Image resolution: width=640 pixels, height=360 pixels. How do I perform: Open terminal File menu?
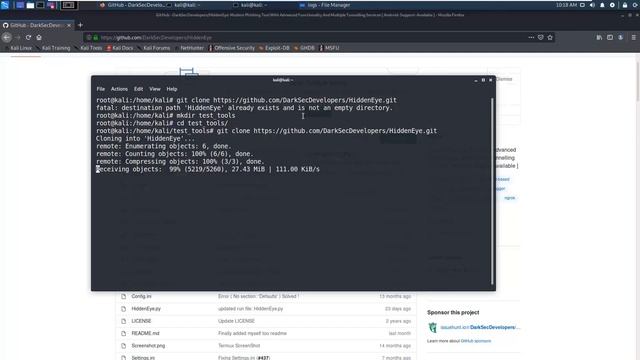click(100, 89)
